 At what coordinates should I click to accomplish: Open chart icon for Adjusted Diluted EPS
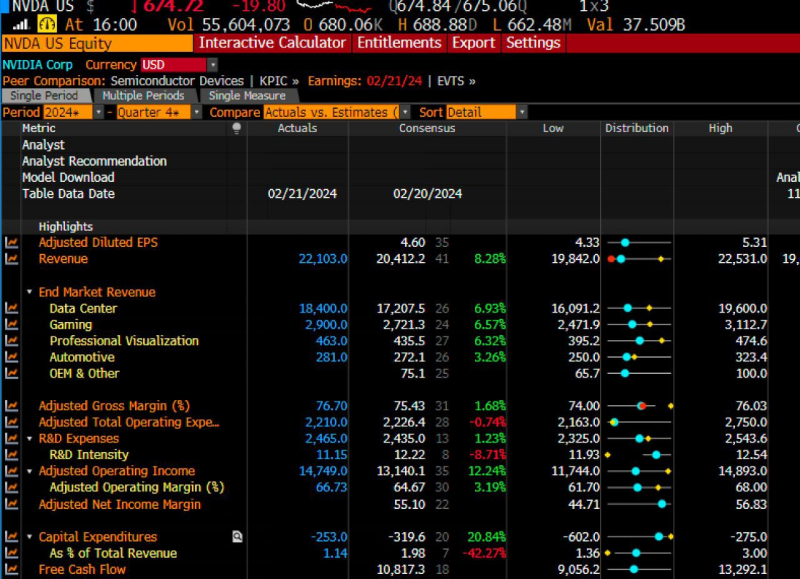point(11,243)
